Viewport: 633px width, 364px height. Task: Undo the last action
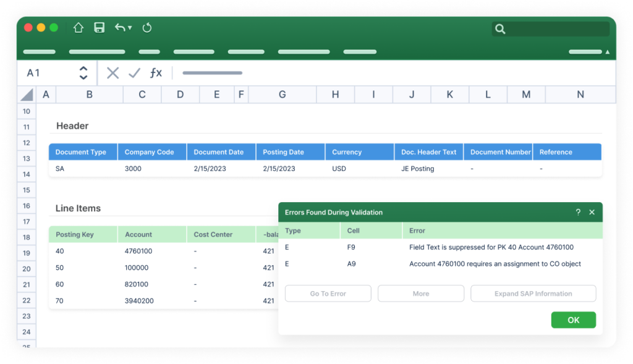coord(119,28)
